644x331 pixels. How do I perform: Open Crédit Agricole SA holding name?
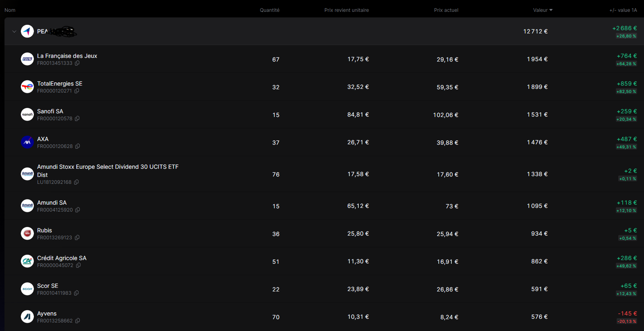[62, 258]
